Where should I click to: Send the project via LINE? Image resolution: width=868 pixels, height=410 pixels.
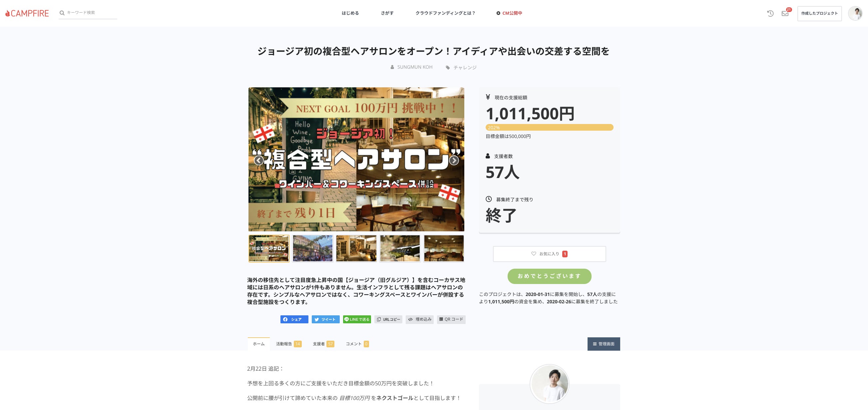(357, 319)
